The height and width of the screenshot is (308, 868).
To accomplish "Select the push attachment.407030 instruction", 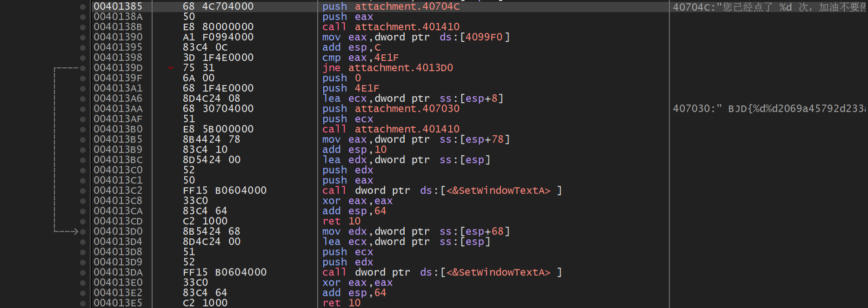I will [391, 109].
